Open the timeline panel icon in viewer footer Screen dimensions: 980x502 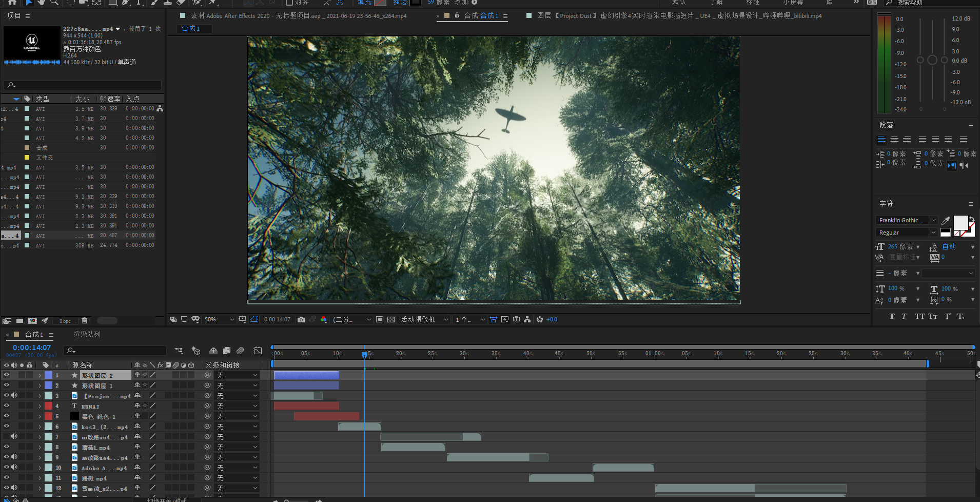pyautogui.click(x=516, y=319)
